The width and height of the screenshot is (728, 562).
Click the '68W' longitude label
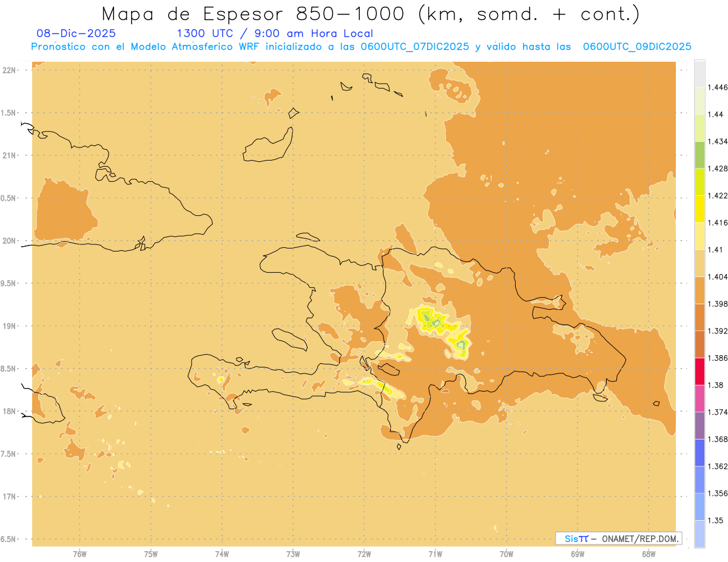coord(649,554)
